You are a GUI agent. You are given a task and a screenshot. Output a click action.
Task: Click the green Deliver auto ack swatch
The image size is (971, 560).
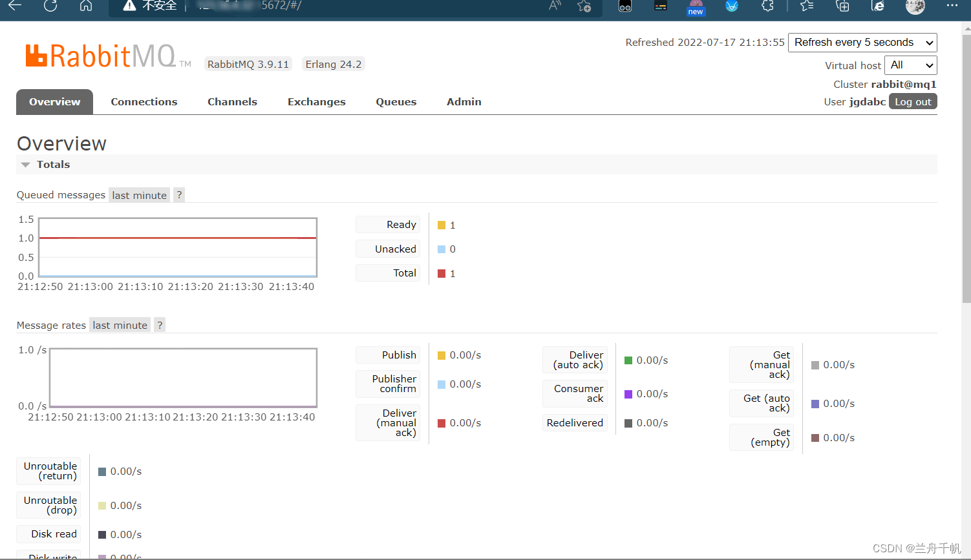628,360
